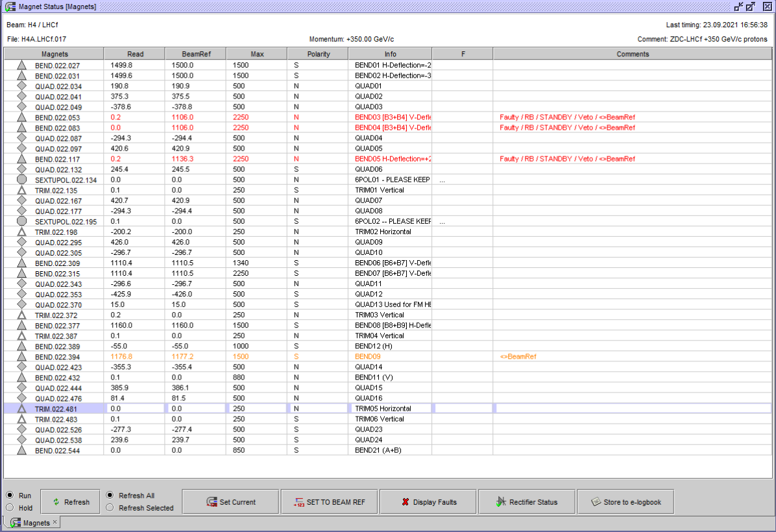
Task: Click the diamond icon beside QUAD.022.538
Action: tap(21, 440)
